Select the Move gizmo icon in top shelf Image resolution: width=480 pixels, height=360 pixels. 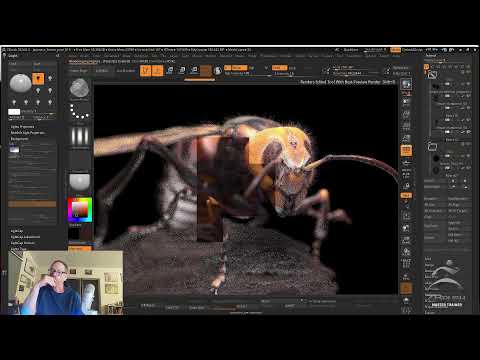pyautogui.click(x=170, y=70)
